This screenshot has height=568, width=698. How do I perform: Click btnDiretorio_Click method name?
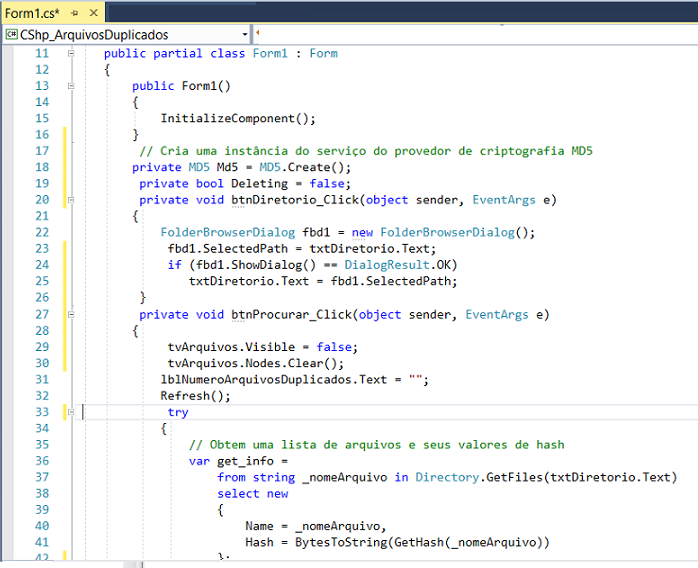click(x=295, y=200)
